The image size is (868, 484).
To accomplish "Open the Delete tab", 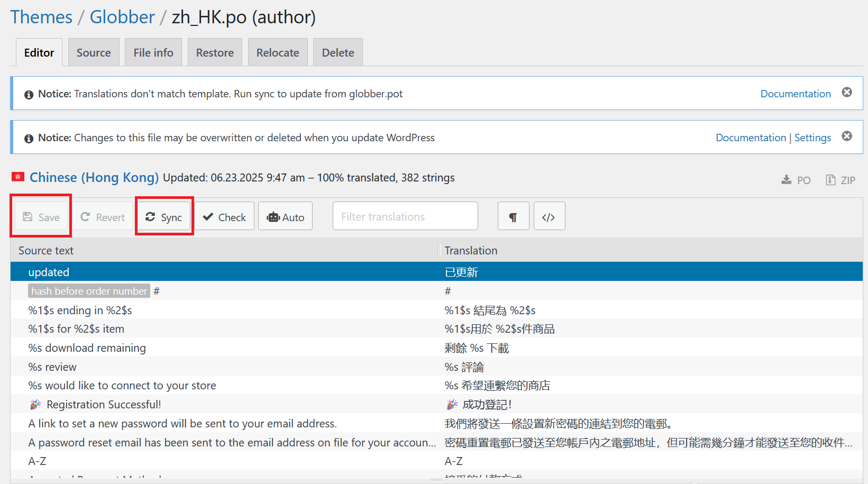I will point(338,52).
